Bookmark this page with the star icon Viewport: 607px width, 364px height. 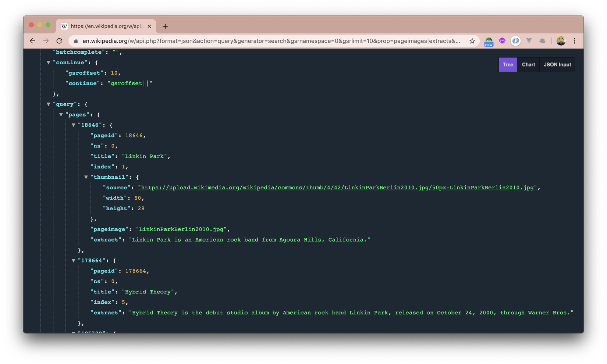[x=472, y=41]
